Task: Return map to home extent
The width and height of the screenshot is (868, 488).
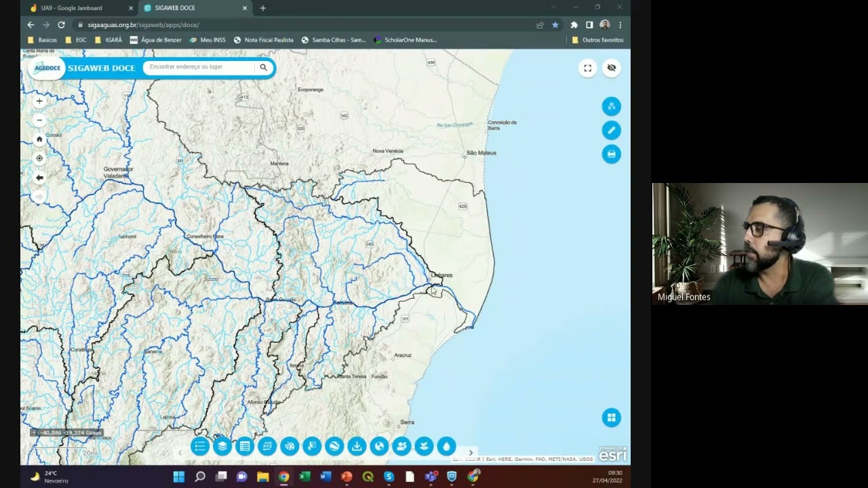Action: coord(39,139)
